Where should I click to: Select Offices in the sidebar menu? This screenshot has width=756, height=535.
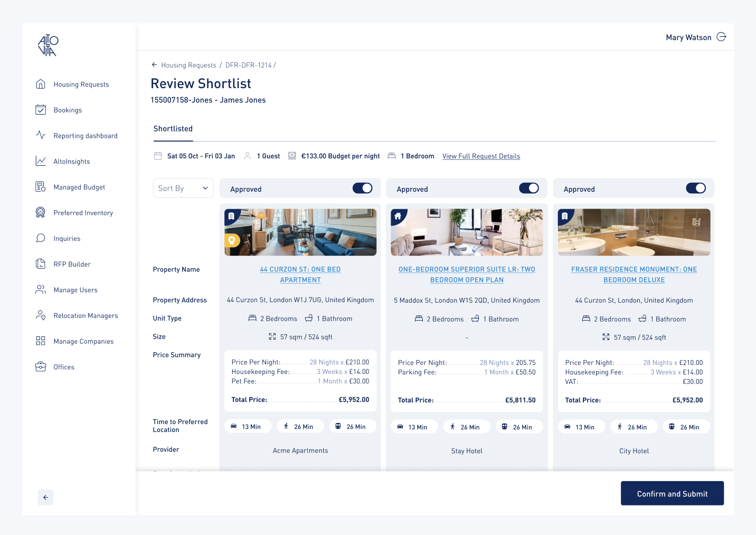41,367
